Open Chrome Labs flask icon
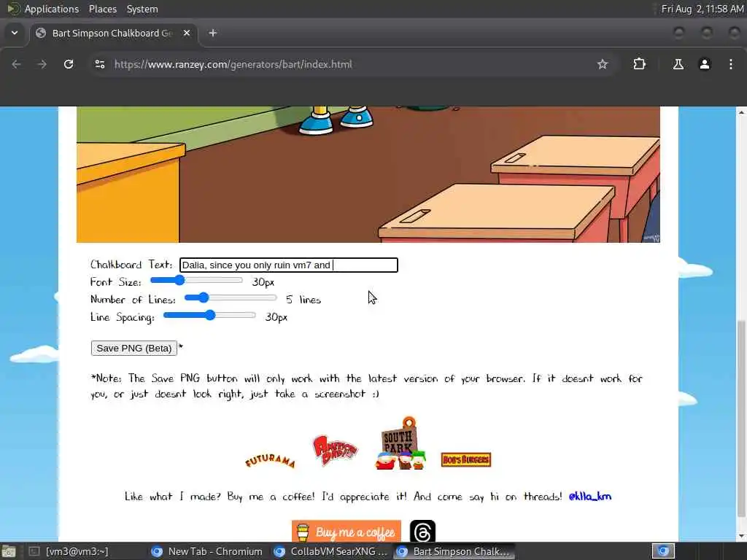This screenshot has width=747, height=560. [x=678, y=64]
